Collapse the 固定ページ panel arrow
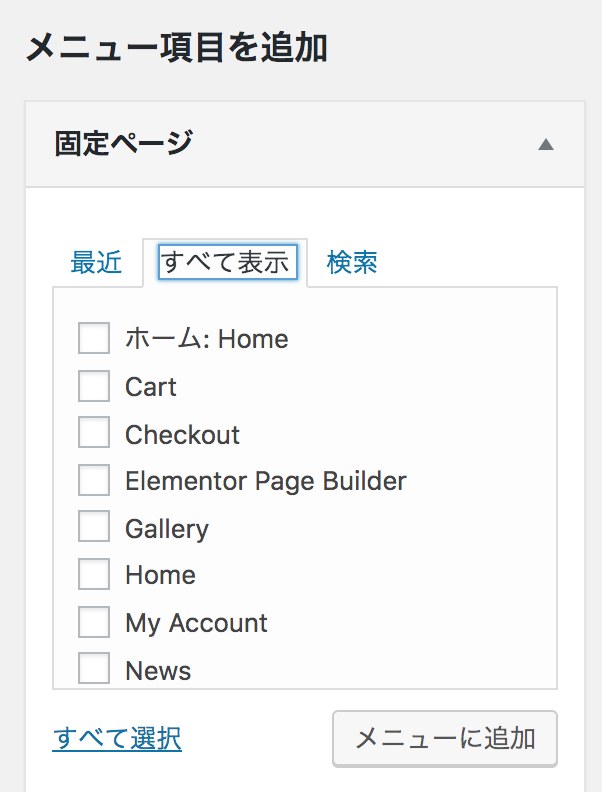The image size is (602, 792). click(x=545, y=144)
